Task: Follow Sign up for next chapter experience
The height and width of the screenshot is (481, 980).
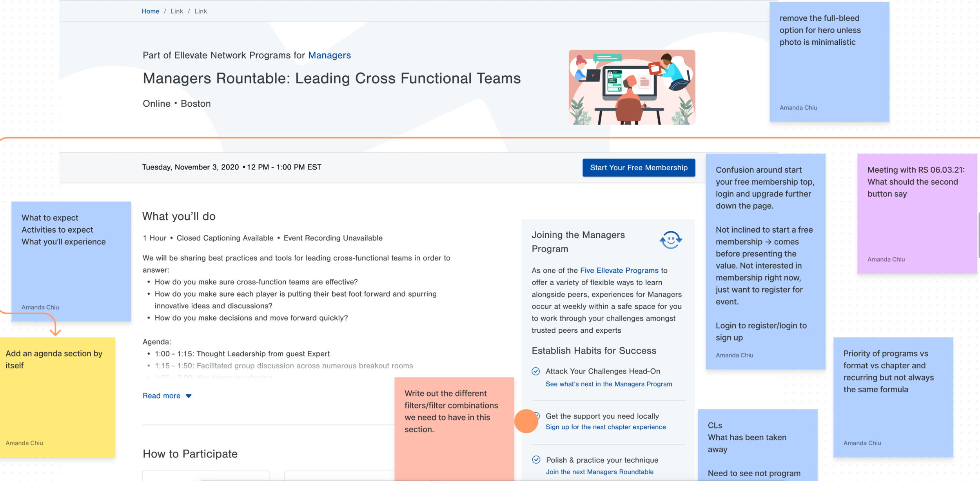Action: [606, 427]
